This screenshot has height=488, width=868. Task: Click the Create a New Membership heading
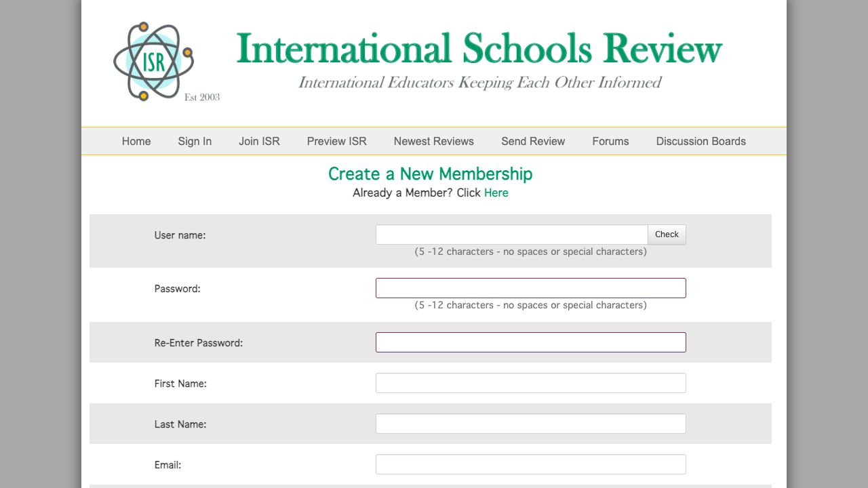(430, 174)
